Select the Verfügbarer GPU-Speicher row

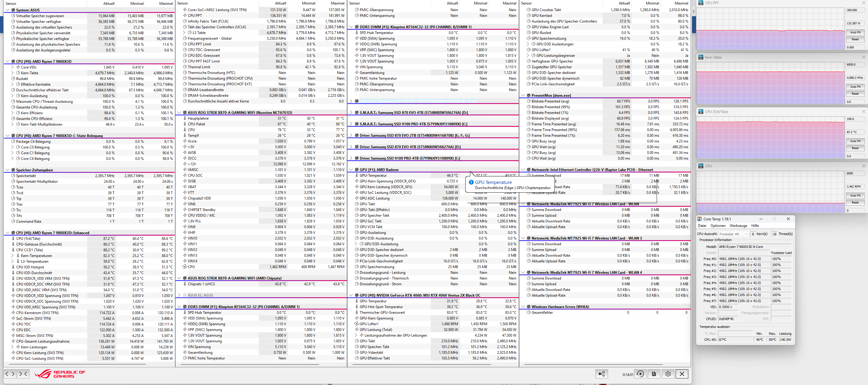(x=605, y=61)
